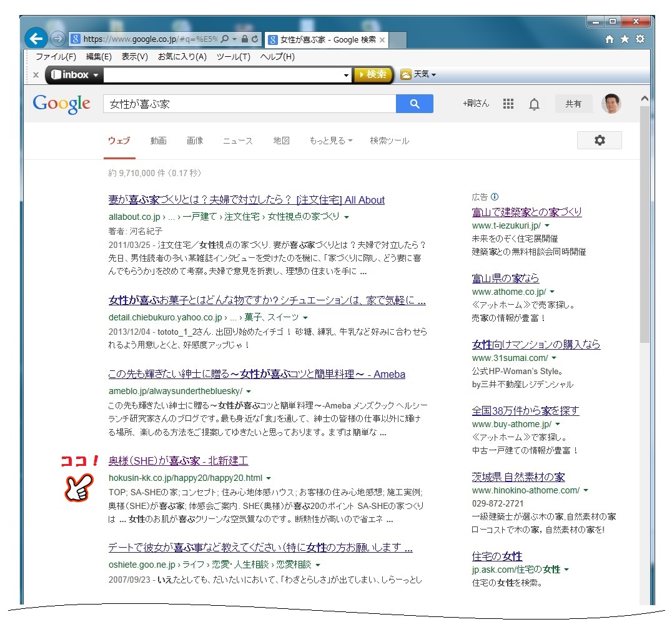Open dropdown arrow beside ameblo.jp result URL
Screen dimensions: 672x637
pyautogui.click(x=249, y=392)
